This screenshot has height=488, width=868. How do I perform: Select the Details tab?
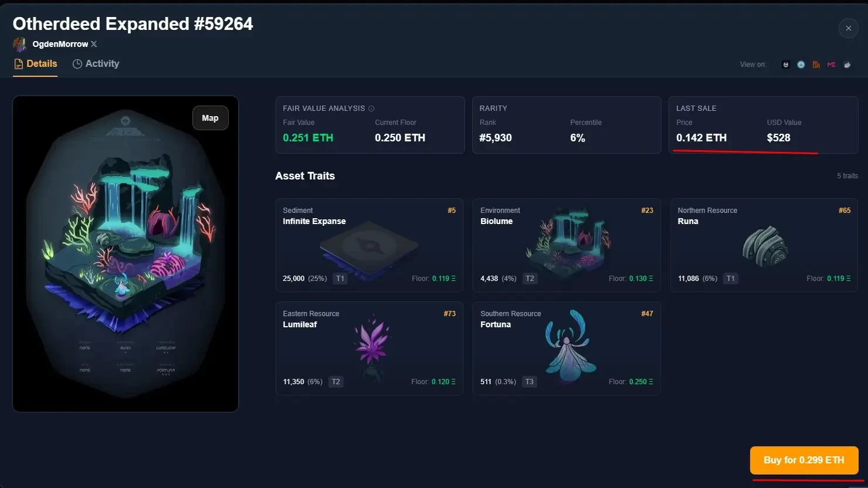click(x=35, y=63)
